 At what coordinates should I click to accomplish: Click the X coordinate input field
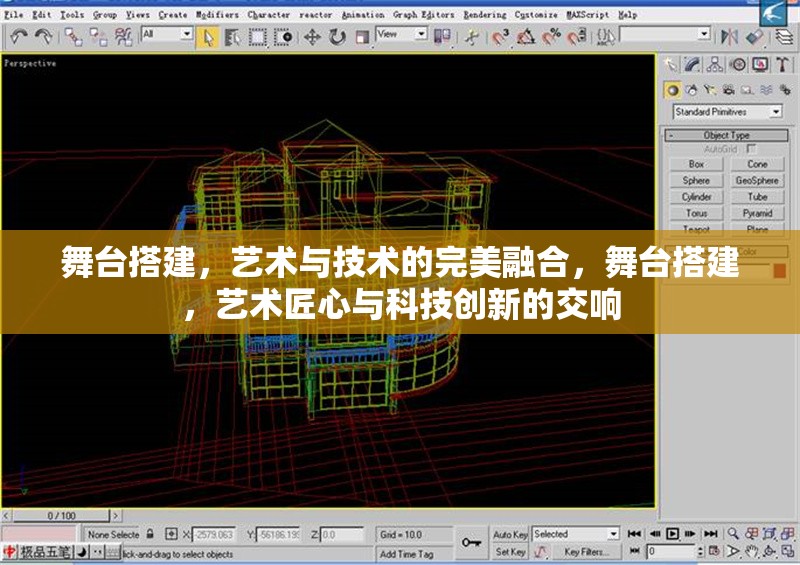coord(211,535)
